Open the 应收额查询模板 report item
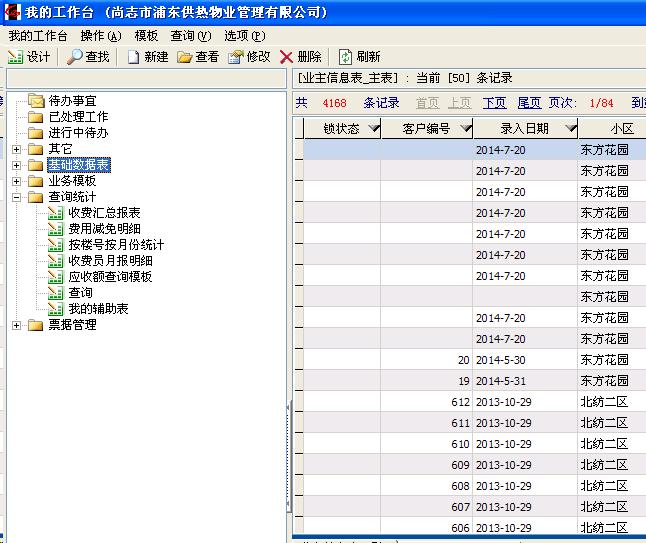 click(x=110, y=277)
